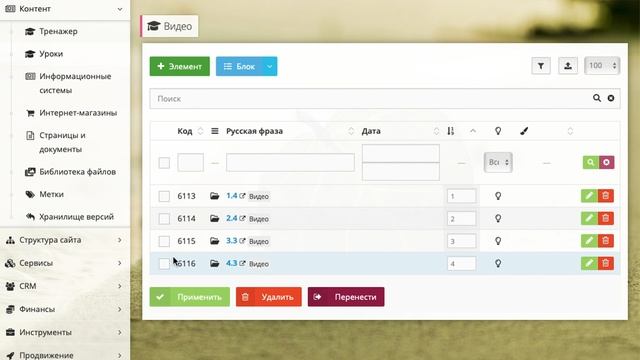640x360 pixels.
Task: Clear the search with the circle-x icon
Action: tap(611, 98)
